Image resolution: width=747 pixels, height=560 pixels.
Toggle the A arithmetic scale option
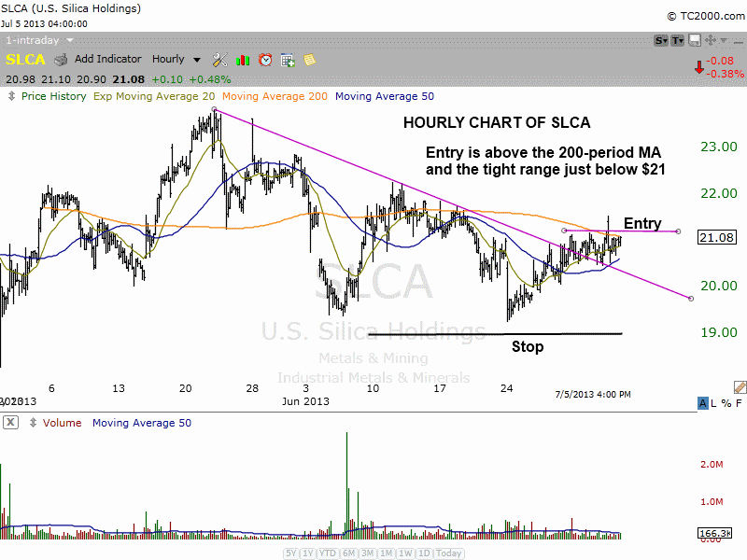pos(703,403)
